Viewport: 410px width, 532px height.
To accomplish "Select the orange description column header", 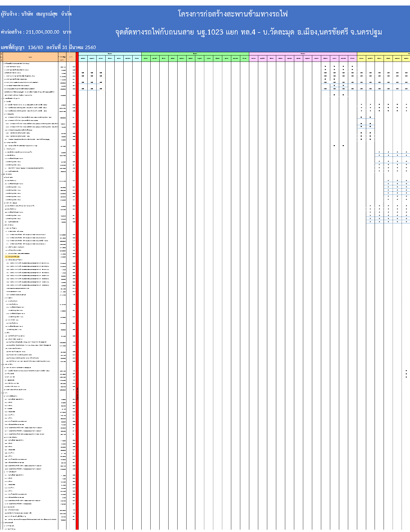I will [x=30, y=57].
